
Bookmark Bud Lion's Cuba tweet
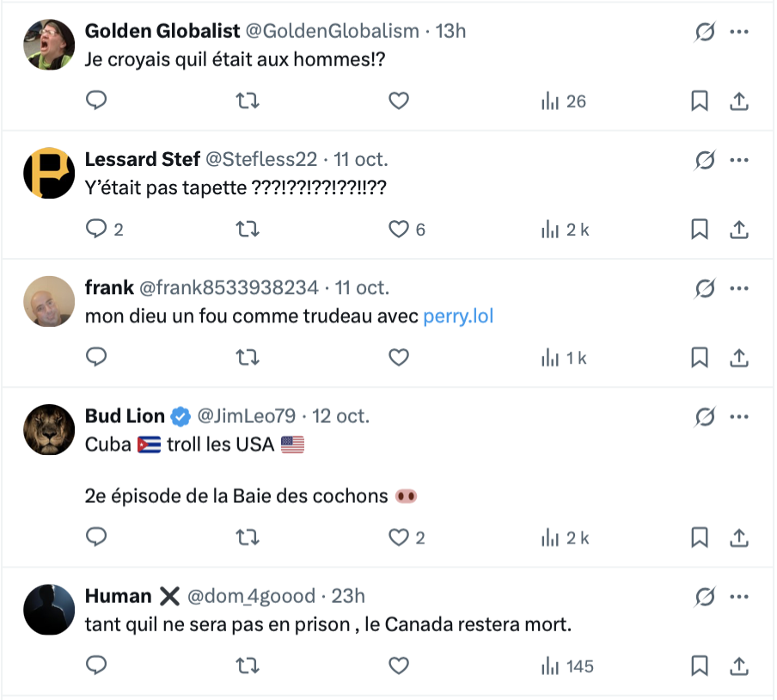point(700,537)
